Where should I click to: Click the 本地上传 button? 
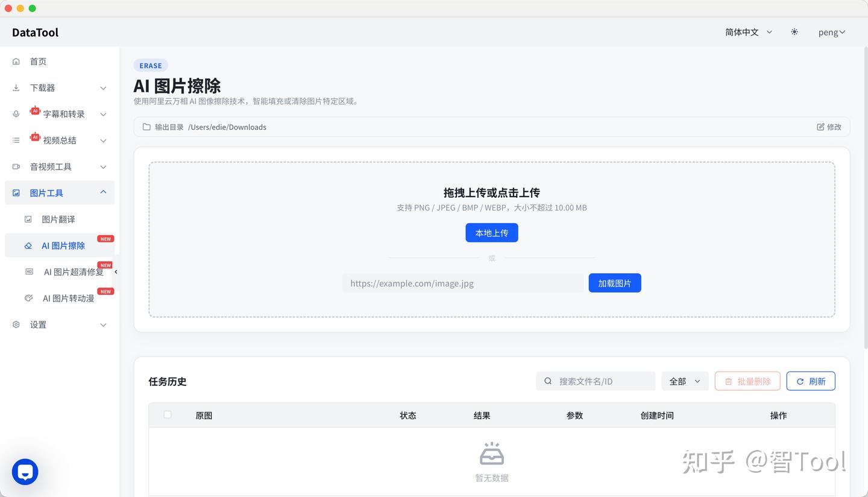coord(492,233)
